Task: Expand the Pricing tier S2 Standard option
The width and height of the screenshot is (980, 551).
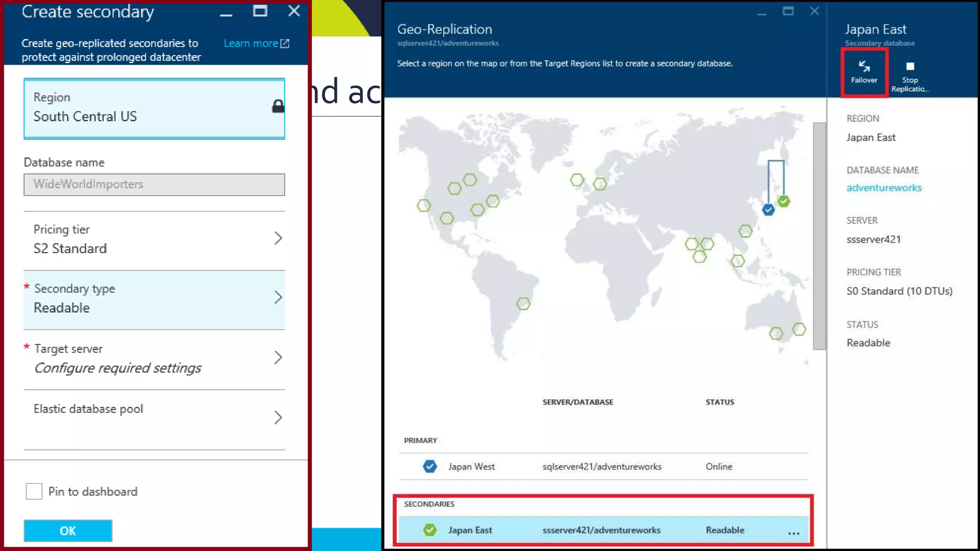Action: [x=154, y=239]
